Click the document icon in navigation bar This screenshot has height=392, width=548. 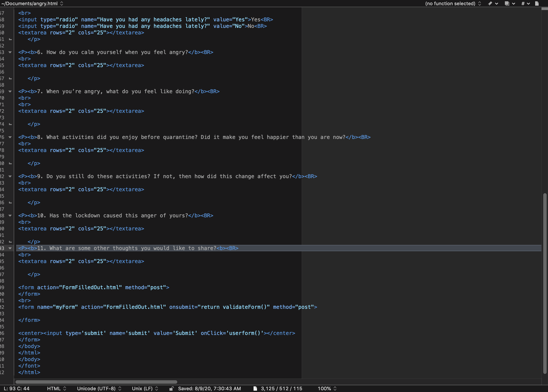[x=537, y=3]
